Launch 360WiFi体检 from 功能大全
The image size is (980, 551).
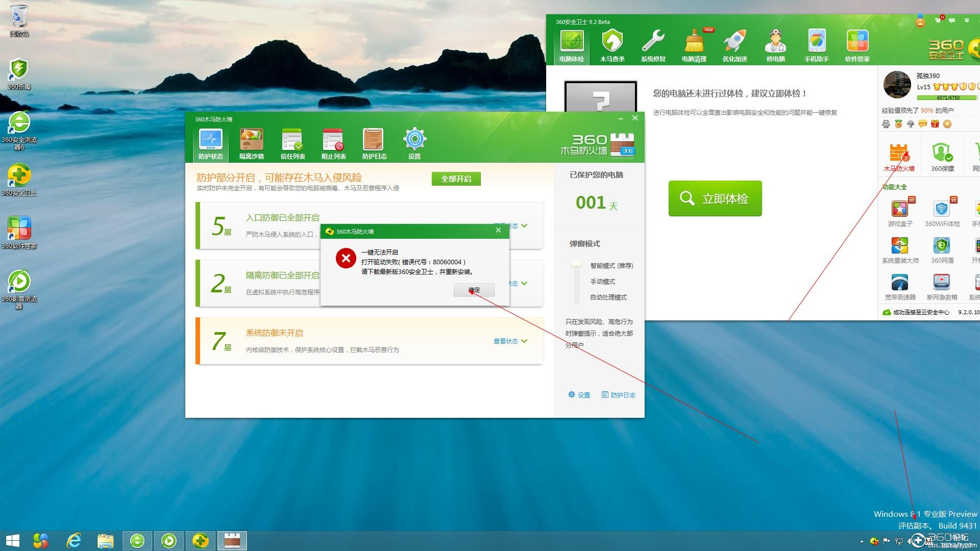coord(942,213)
